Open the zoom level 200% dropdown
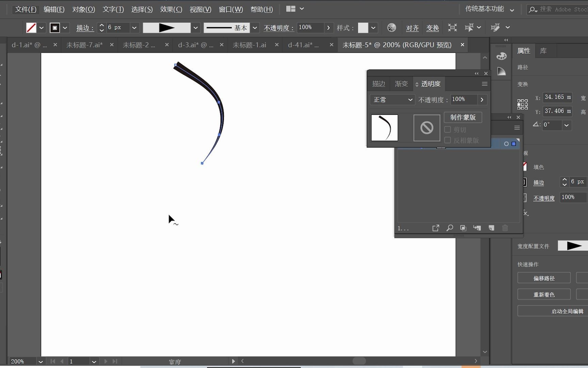 point(40,362)
